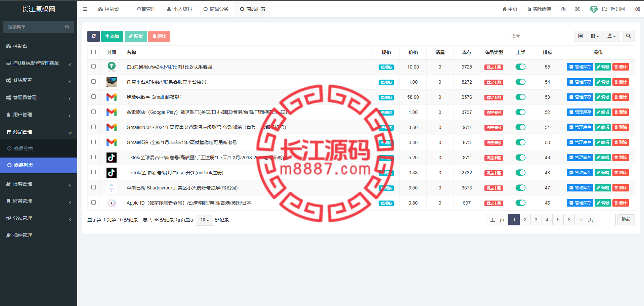Expand 管理员管理 sidebar menu
This screenshot has width=644, height=306.
pyautogui.click(x=39, y=97)
